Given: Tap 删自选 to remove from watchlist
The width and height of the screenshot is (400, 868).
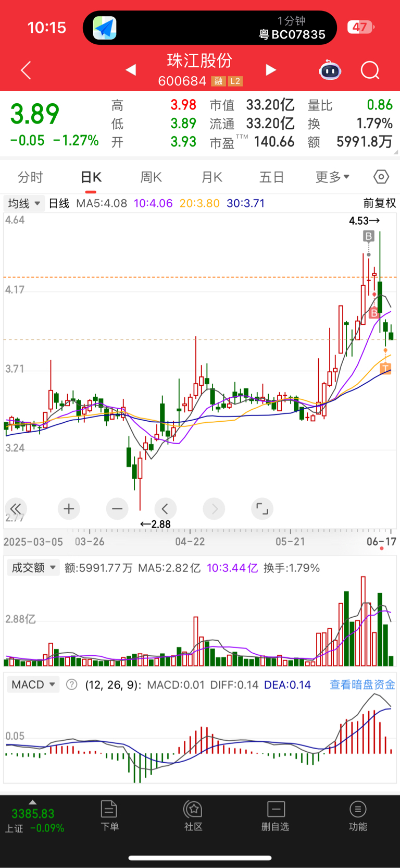Looking at the screenshot, I should [x=275, y=815].
